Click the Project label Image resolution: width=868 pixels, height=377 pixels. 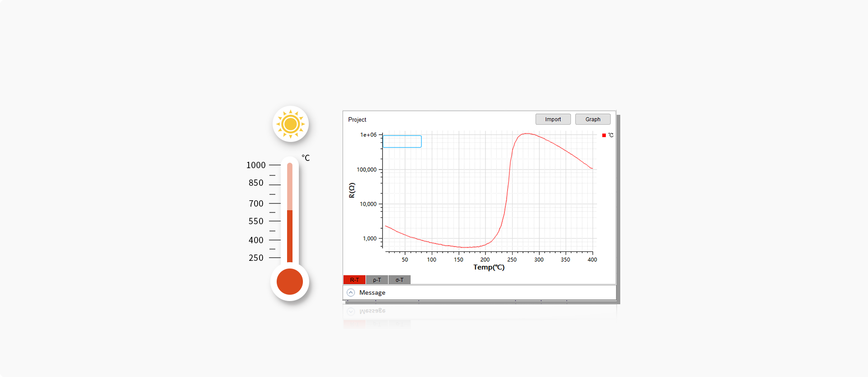357,119
